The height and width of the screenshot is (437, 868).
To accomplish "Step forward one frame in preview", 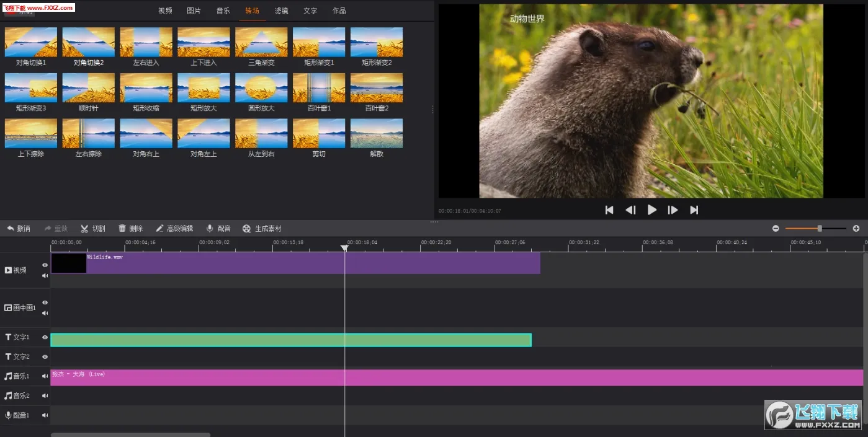I will (673, 210).
